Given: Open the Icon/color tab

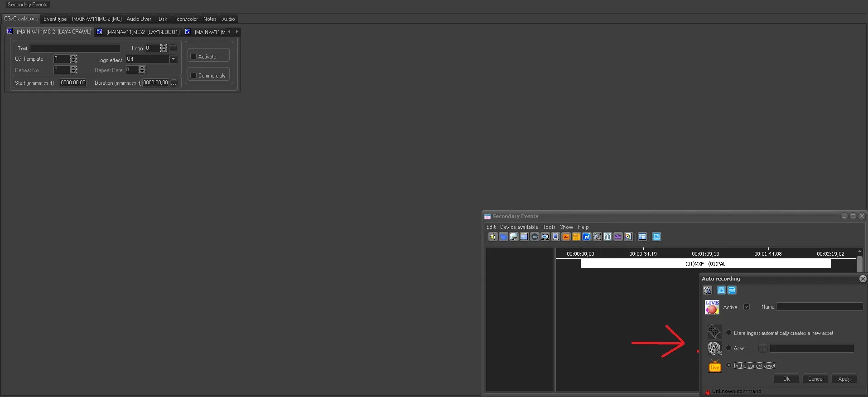Looking at the screenshot, I should [x=186, y=19].
